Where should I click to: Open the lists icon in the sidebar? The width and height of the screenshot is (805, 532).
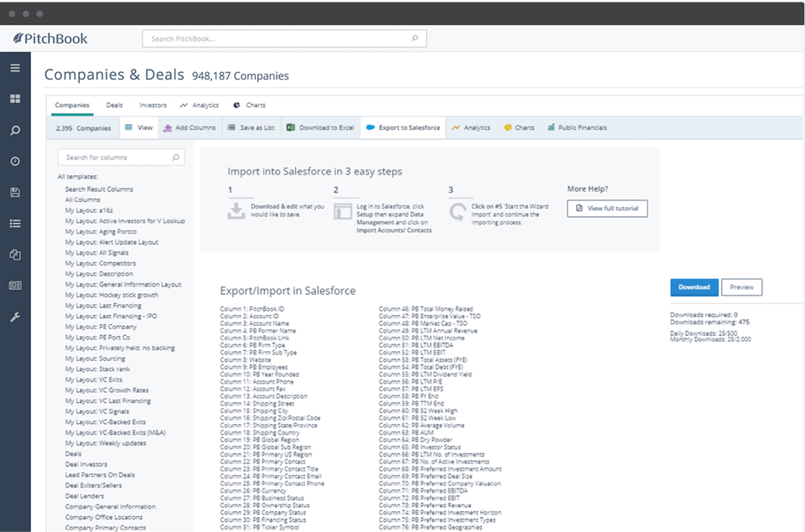15,223
